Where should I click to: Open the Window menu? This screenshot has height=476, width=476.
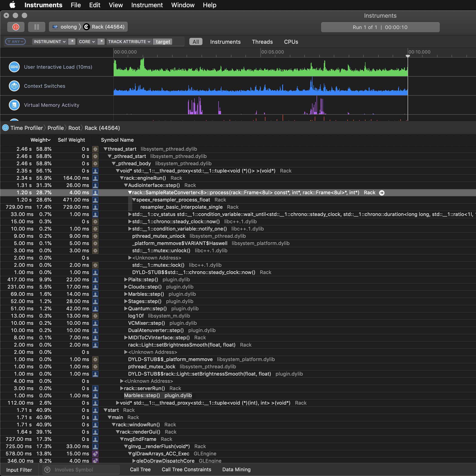[183, 5]
